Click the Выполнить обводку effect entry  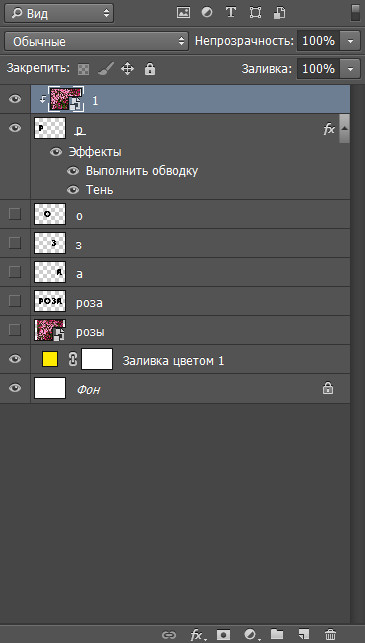142,171
